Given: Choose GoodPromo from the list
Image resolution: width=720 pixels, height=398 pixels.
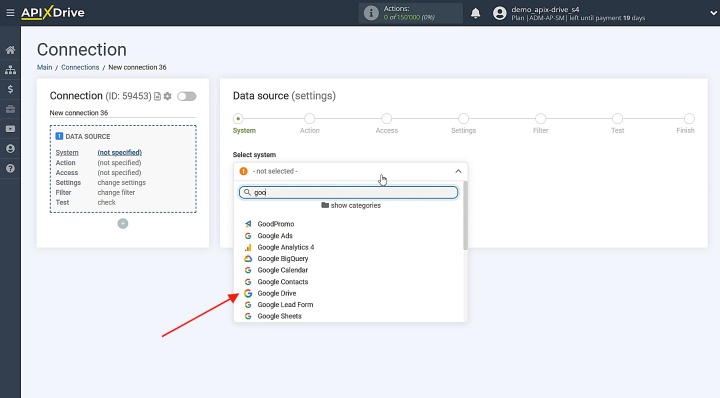Looking at the screenshot, I should tap(276, 224).
